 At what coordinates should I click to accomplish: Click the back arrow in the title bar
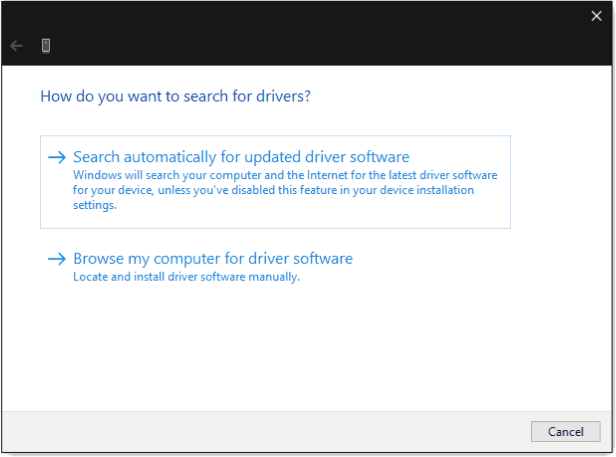(16, 46)
